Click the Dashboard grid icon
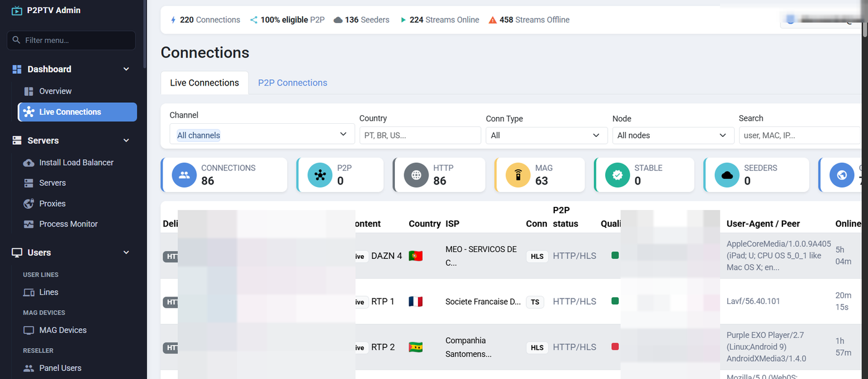 (x=17, y=69)
